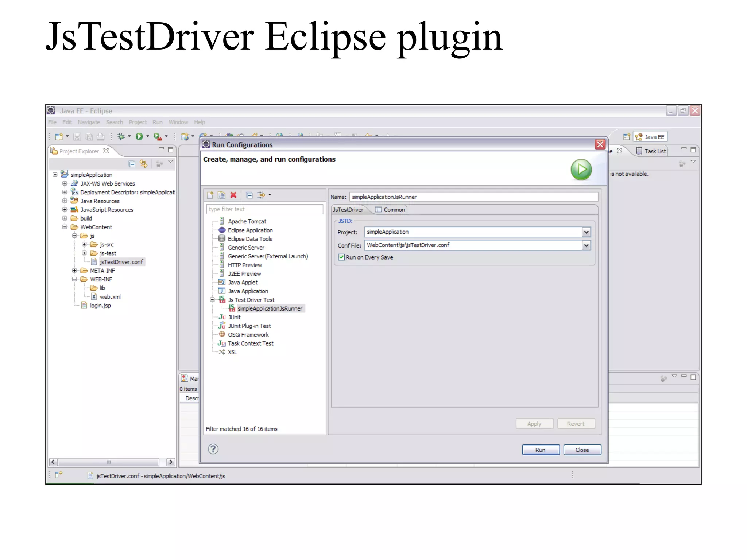Click the Help question mark icon
Screen dimensions: 747x560
coord(213,449)
